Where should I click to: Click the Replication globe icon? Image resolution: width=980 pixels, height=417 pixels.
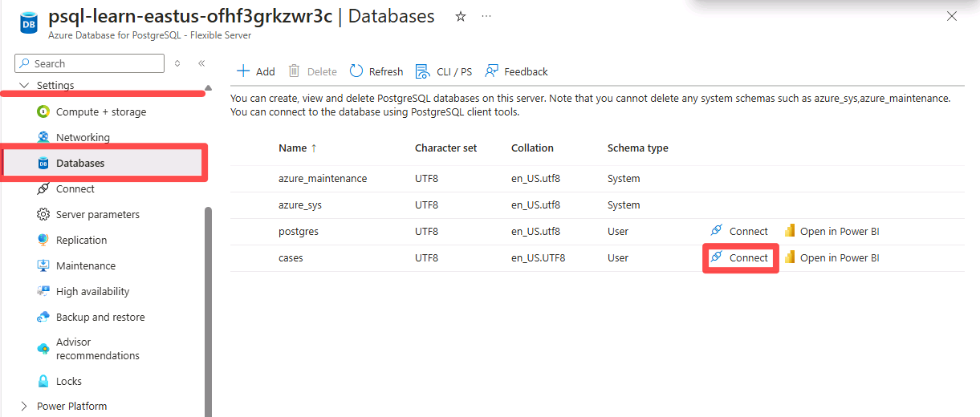[43, 240]
